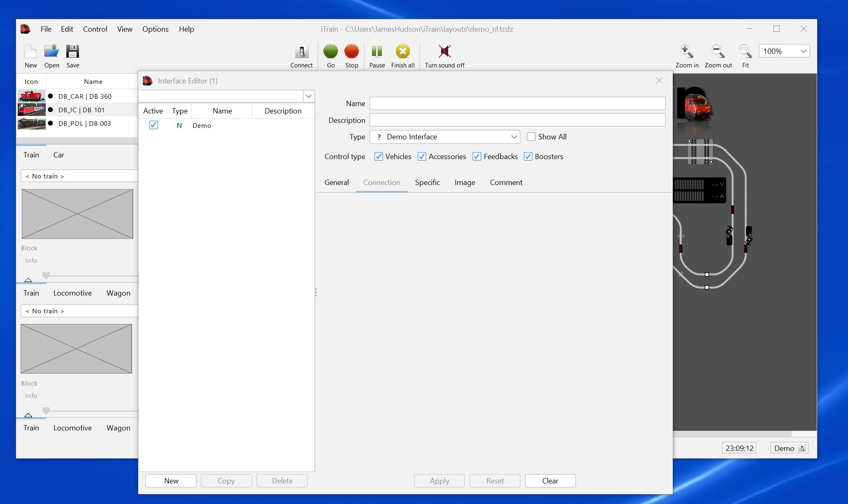Open the Type dropdown showing Demo Interface
This screenshot has height=504, width=848.
[x=513, y=136]
